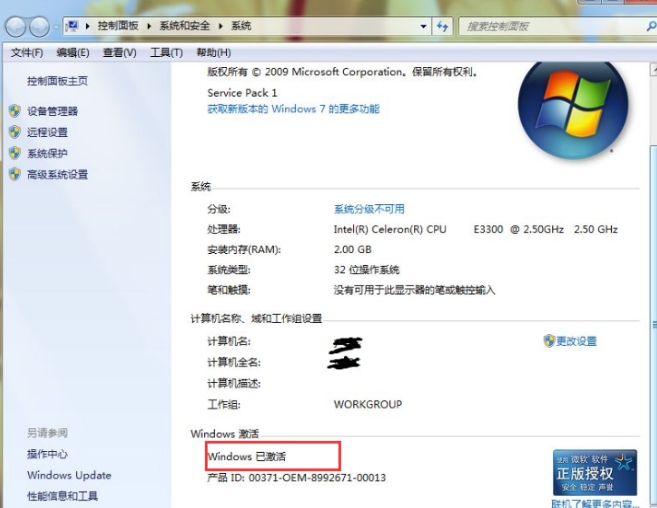Click shield icon next to 设备管理器
Screen dimensions: 657x508
pos(15,111)
